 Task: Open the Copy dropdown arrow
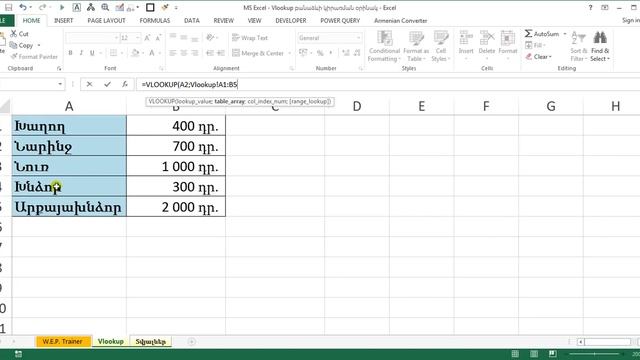coord(39,45)
